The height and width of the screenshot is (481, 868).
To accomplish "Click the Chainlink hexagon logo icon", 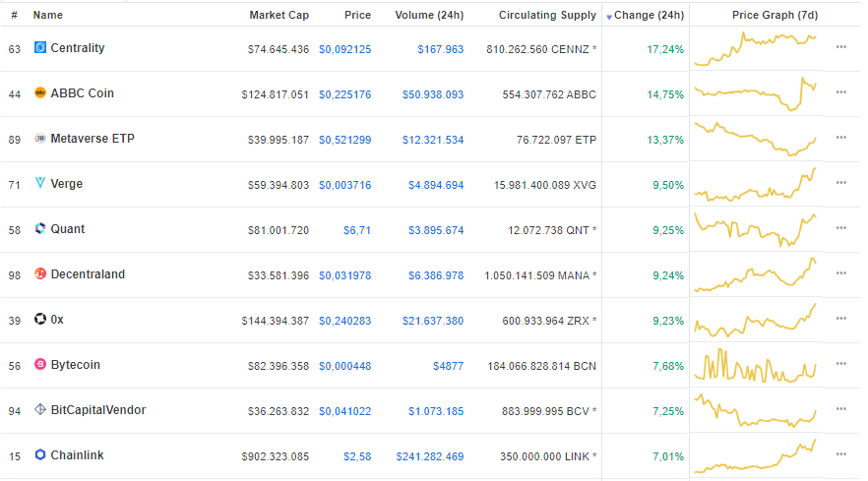I will coord(39,455).
